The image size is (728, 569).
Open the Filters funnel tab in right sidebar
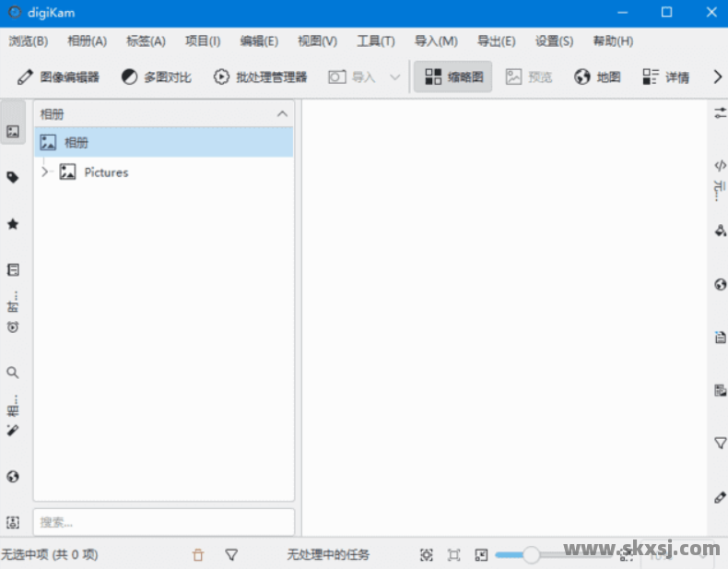tap(720, 444)
